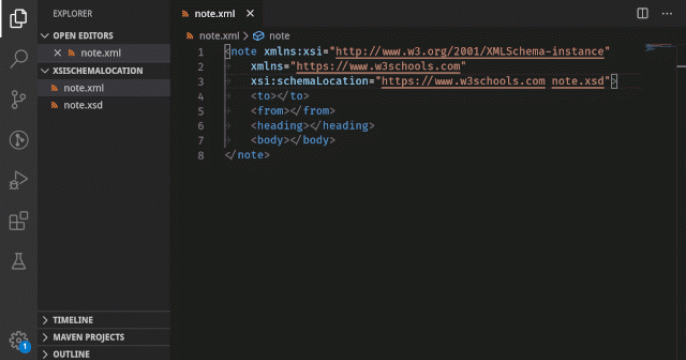Click the opening heading tag on line 6
The width and height of the screenshot is (686, 360).
[280, 126]
